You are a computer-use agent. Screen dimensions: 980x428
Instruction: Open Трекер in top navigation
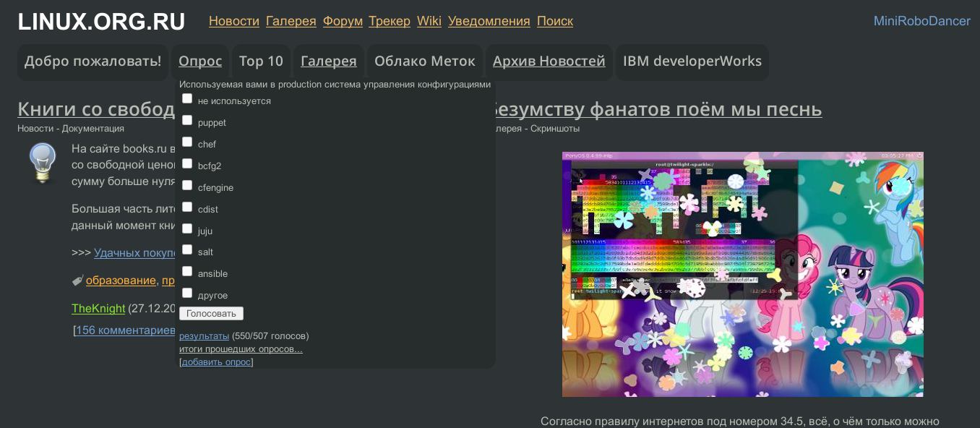coord(390,22)
